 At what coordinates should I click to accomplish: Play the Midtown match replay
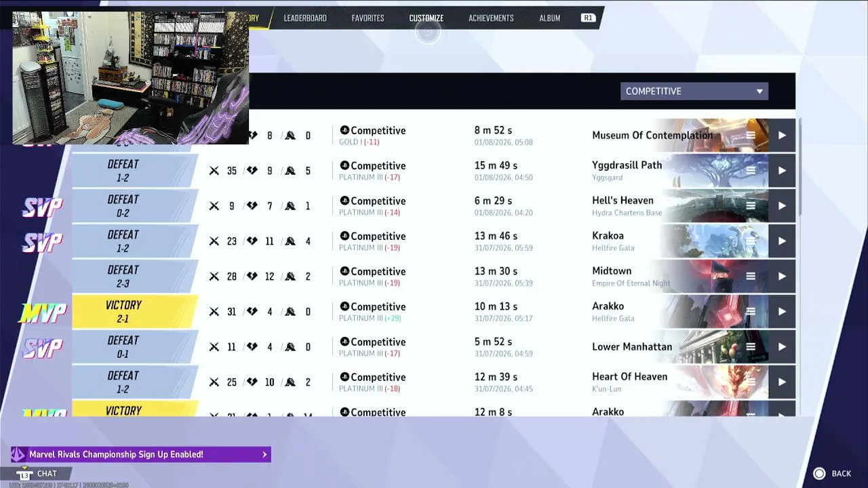tap(782, 277)
